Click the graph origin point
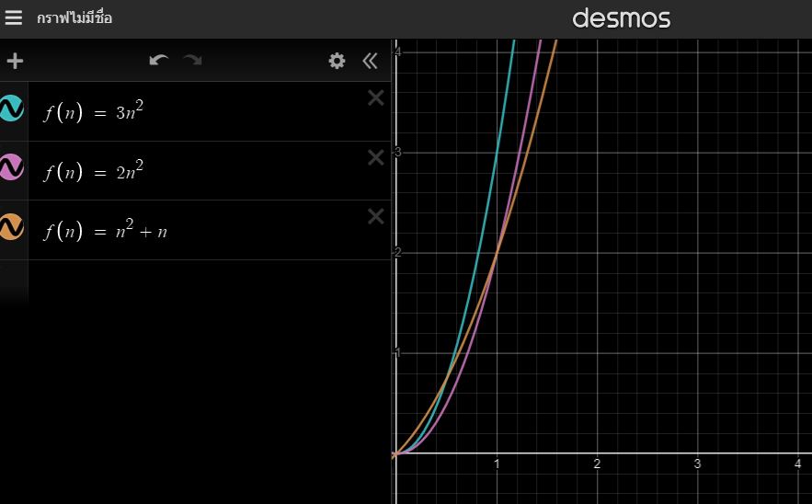The width and height of the screenshot is (812, 504). [x=395, y=453]
